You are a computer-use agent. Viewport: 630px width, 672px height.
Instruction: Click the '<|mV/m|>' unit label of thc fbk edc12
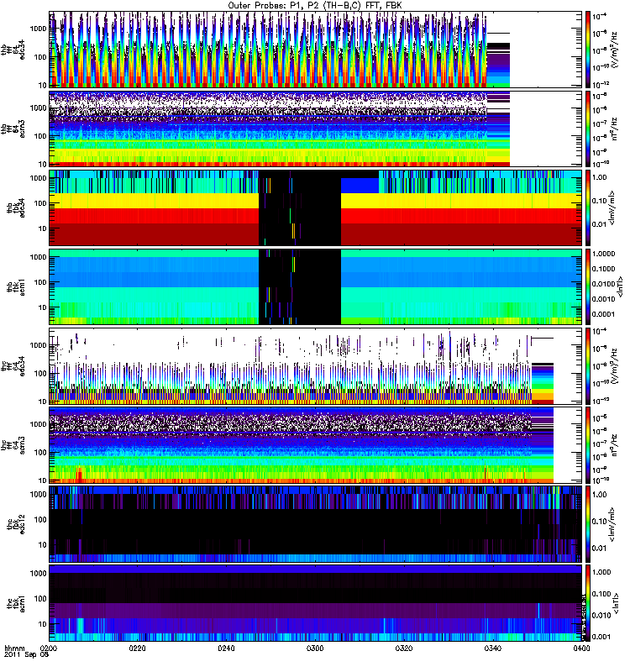point(612,524)
